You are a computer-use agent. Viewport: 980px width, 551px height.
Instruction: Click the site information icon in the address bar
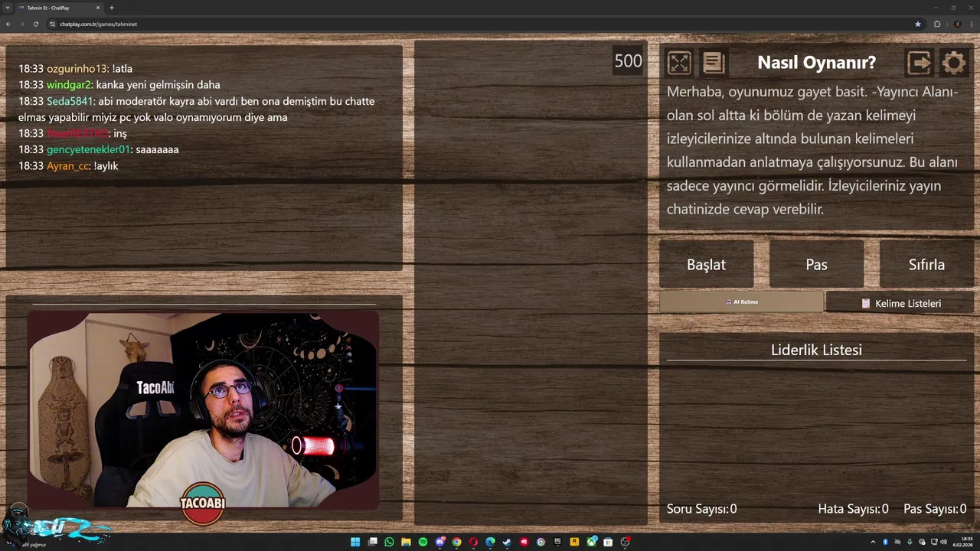[52, 24]
